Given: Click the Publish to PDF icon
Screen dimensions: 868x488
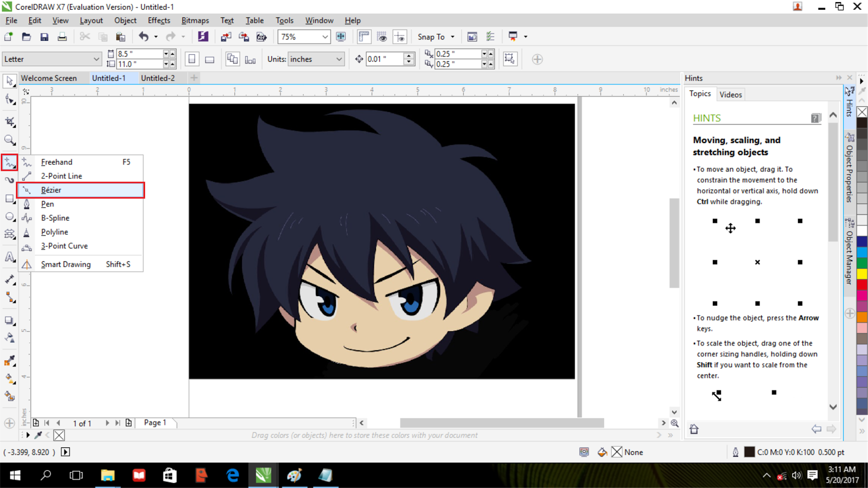Looking at the screenshot, I should tap(262, 36).
